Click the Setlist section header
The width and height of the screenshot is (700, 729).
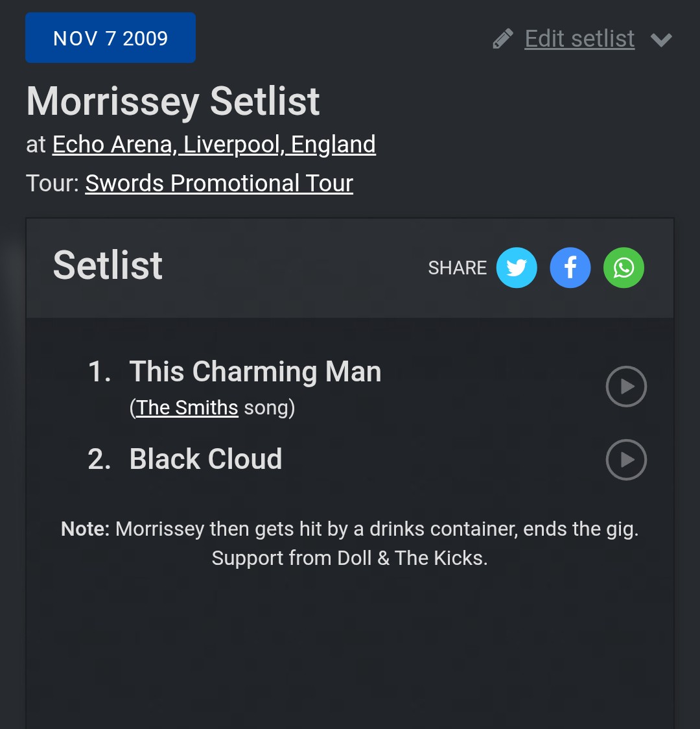(108, 265)
